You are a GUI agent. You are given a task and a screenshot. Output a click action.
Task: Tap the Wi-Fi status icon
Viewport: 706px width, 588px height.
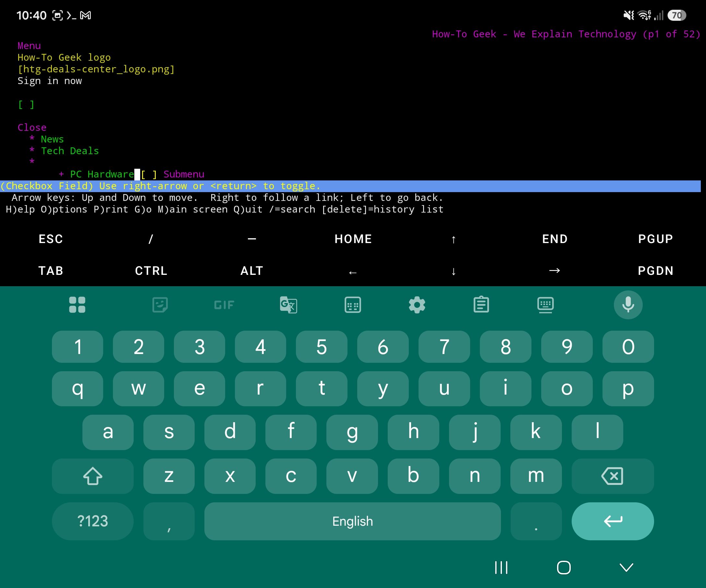(x=644, y=15)
